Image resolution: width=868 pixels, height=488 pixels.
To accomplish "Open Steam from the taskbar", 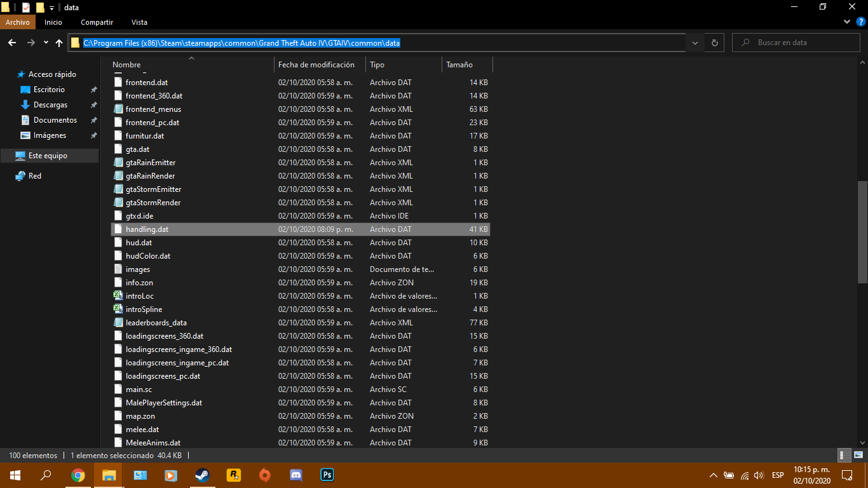I will 202,475.
